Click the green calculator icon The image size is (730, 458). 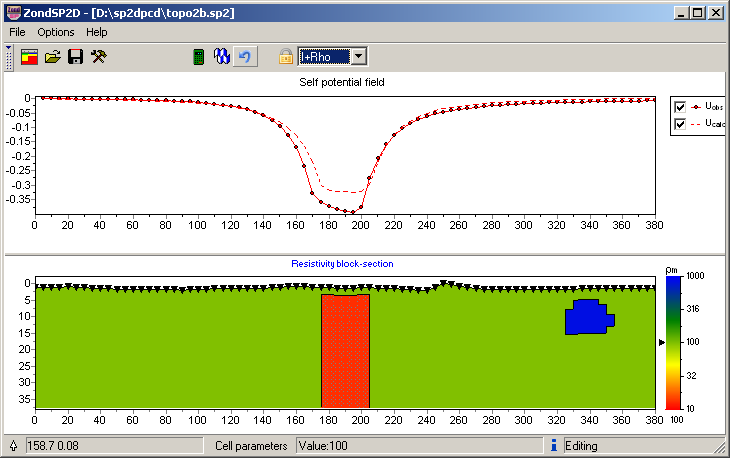point(199,57)
